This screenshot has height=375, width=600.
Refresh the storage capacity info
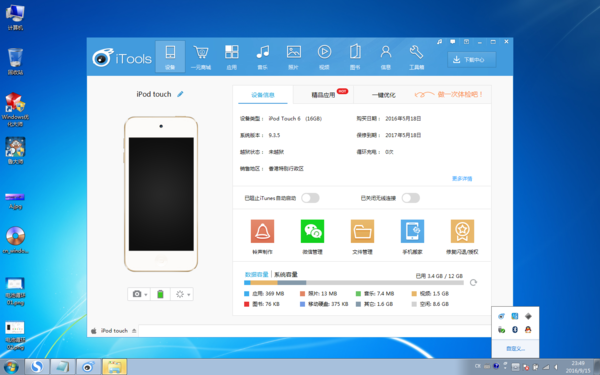click(473, 282)
